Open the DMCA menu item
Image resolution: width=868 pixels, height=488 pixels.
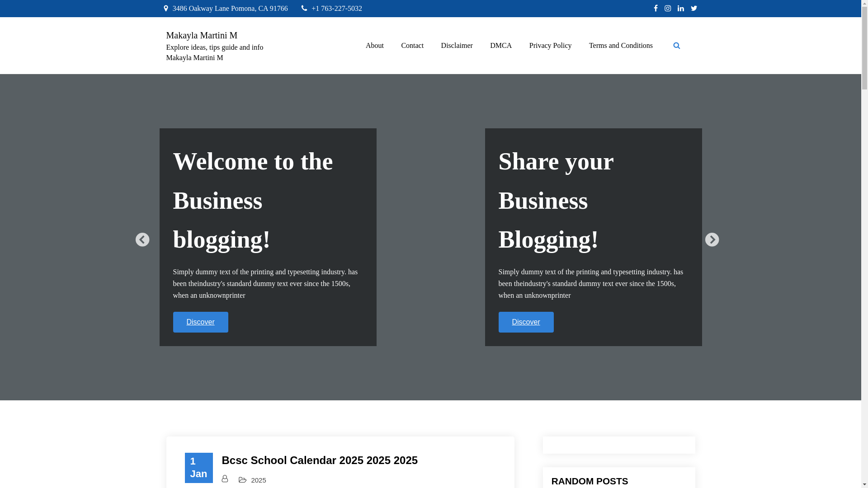coord(501,46)
